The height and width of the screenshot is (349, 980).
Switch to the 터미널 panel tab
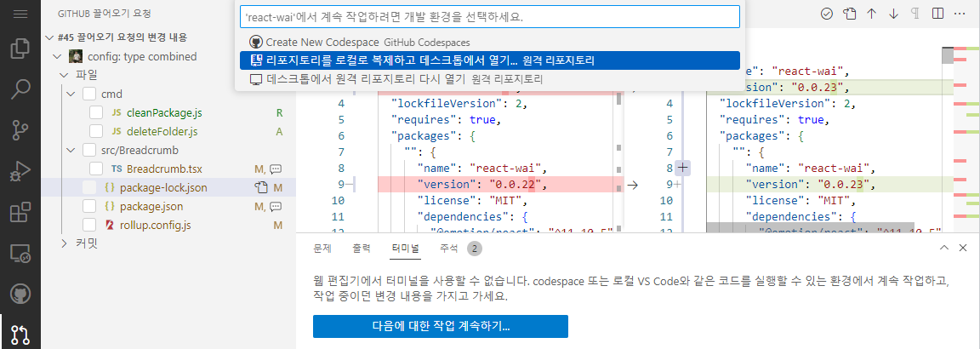[406, 249]
